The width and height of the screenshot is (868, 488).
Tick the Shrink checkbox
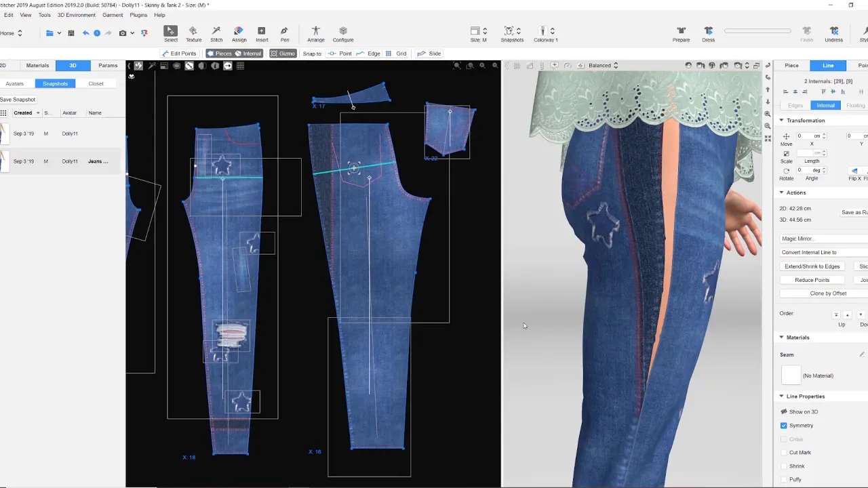tap(784, 466)
